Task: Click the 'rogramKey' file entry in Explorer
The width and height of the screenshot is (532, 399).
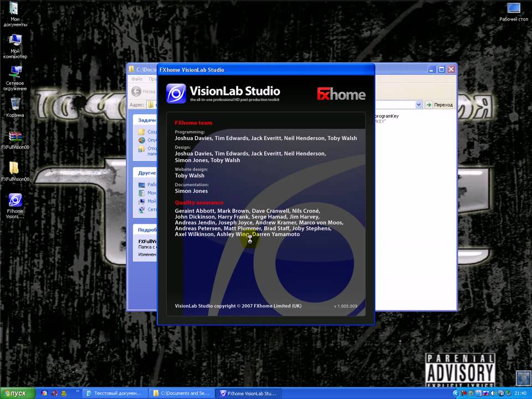Action: click(x=386, y=116)
